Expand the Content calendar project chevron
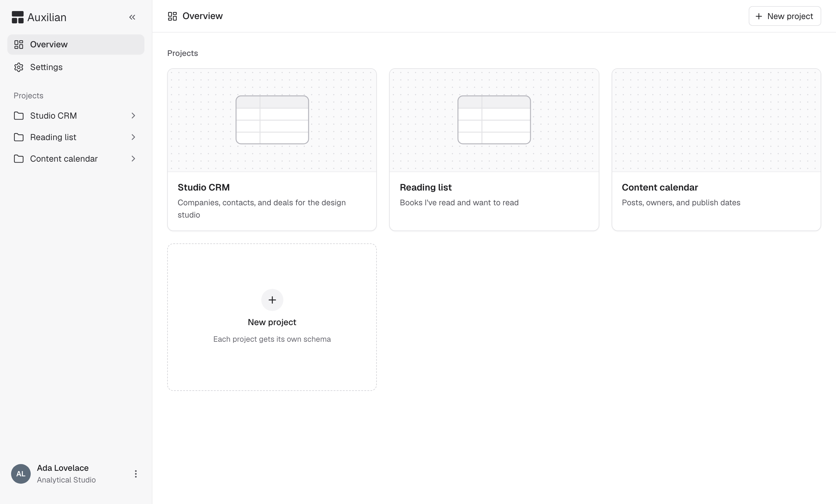This screenshot has width=836, height=504. click(133, 159)
